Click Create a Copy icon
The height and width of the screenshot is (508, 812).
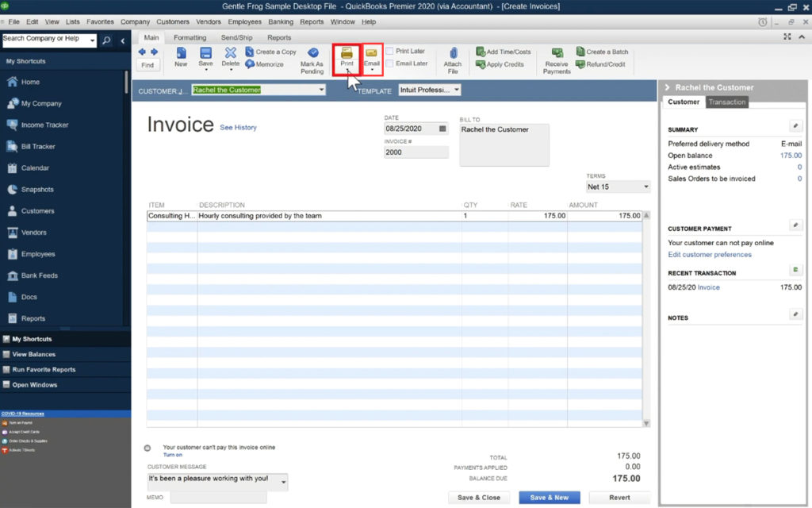pos(250,52)
